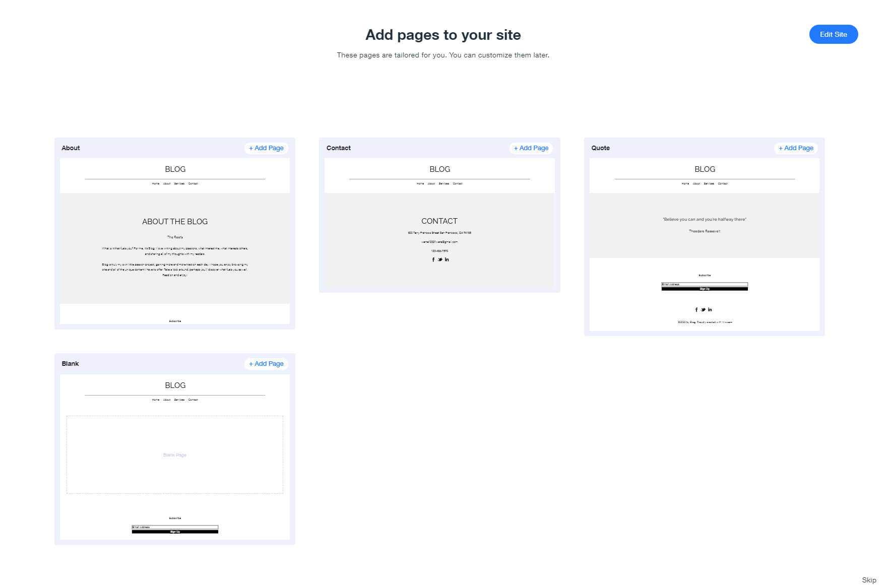890x588 pixels.
Task: Click the Email Address field in the Quote preview
Action: coord(704,284)
